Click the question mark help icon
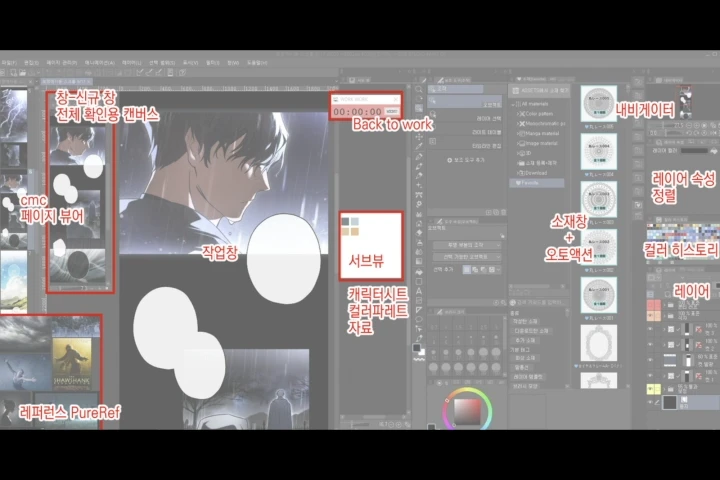720x480 pixels. tap(183, 73)
